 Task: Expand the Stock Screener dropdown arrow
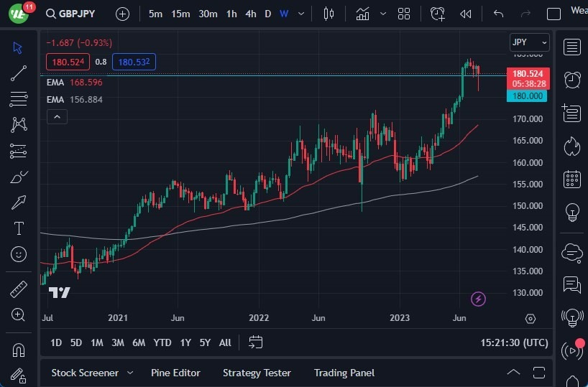point(130,373)
